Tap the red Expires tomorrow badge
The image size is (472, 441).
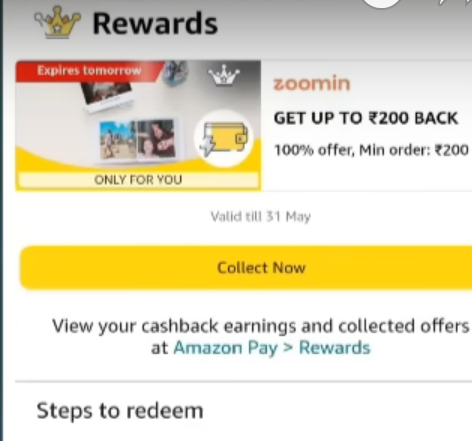(89, 71)
